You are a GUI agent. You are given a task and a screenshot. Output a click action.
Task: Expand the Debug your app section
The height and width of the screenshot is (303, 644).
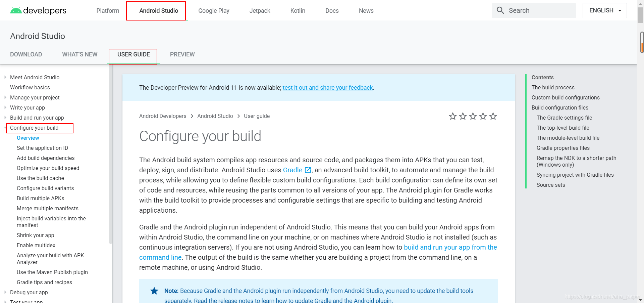tap(5, 292)
